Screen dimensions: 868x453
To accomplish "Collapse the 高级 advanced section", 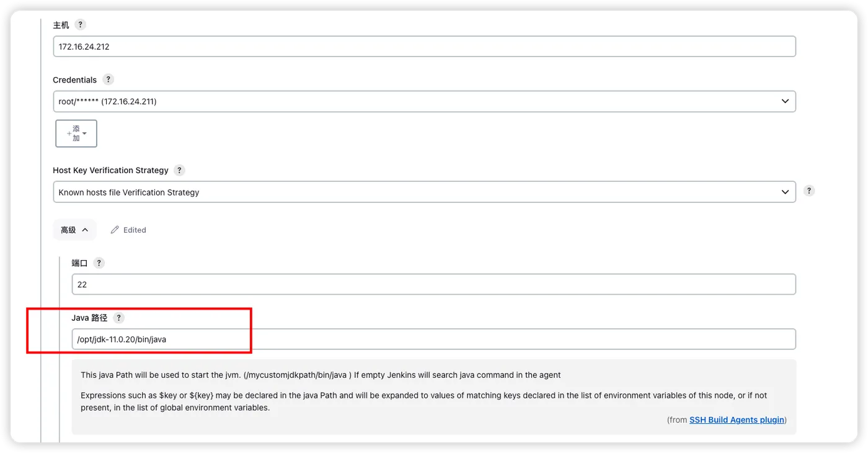I will pyautogui.click(x=74, y=230).
